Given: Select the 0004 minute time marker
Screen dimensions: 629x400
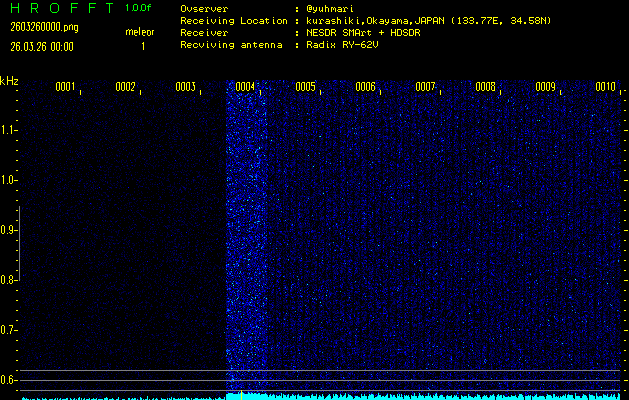Looking at the screenshot, I should [x=245, y=87].
